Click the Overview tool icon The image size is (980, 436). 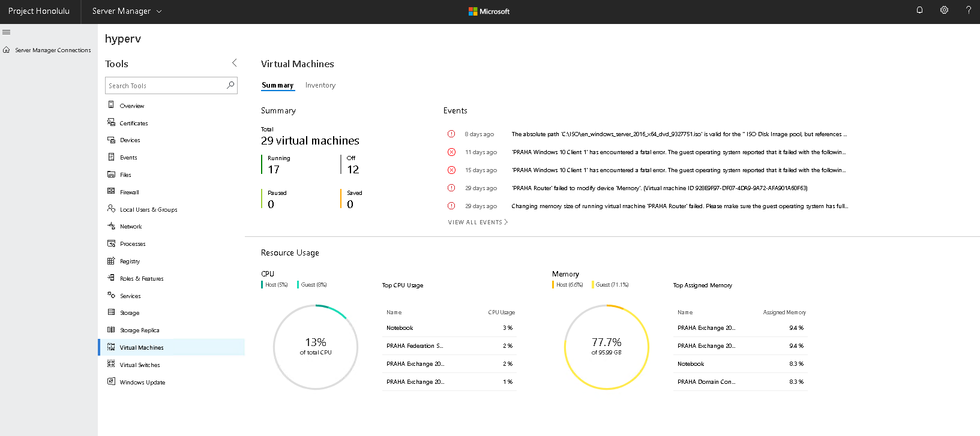(x=111, y=105)
